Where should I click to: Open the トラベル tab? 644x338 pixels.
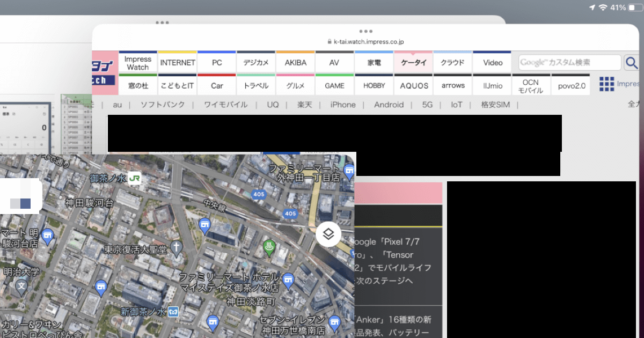click(256, 85)
